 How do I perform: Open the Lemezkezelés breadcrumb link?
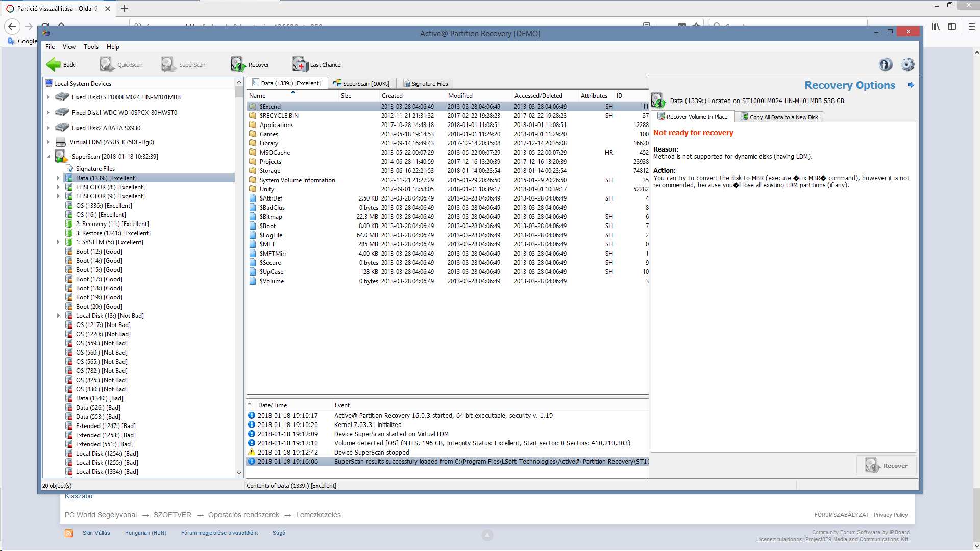(x=318, y=515)
